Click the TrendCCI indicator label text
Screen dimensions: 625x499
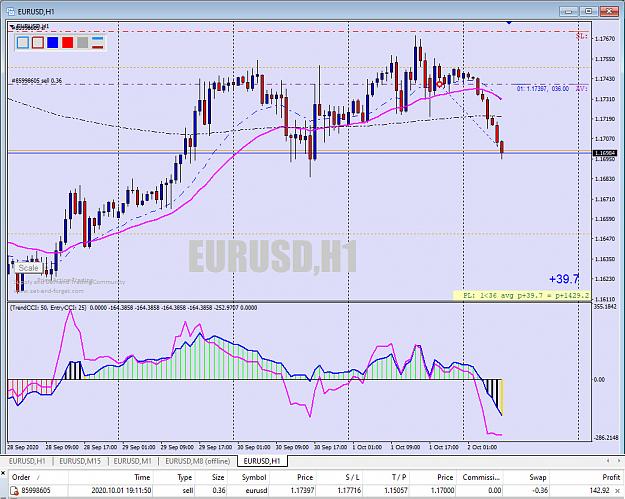coord(133,308)
